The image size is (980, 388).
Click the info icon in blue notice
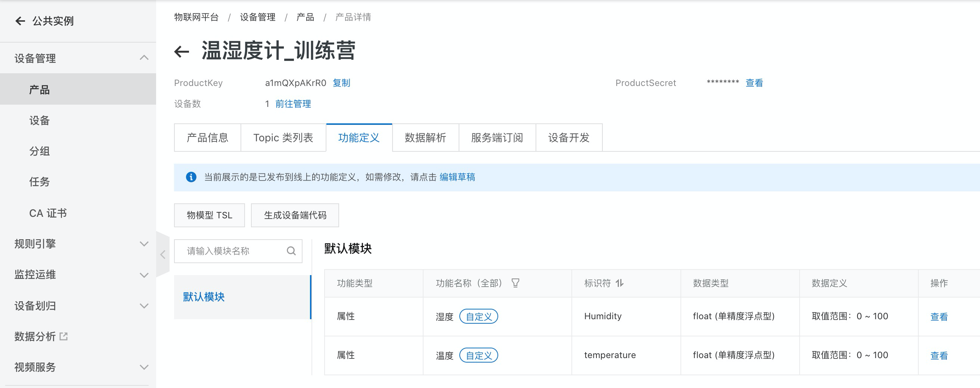tap(191, 177)
